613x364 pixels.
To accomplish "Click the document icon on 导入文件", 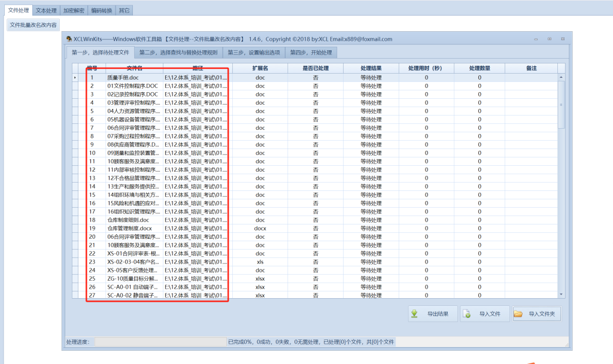I will pyautogui.click(x=468, y=314).
